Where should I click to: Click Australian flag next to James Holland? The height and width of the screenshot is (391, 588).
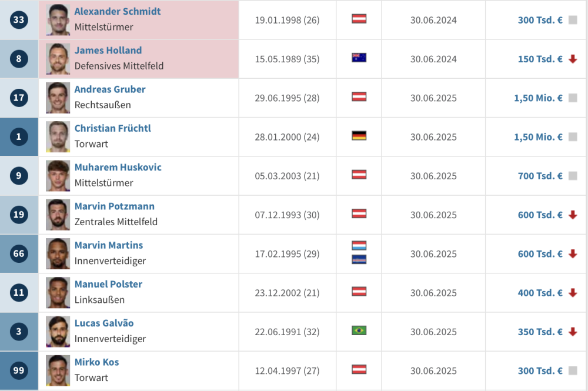(x=359, y=58)
